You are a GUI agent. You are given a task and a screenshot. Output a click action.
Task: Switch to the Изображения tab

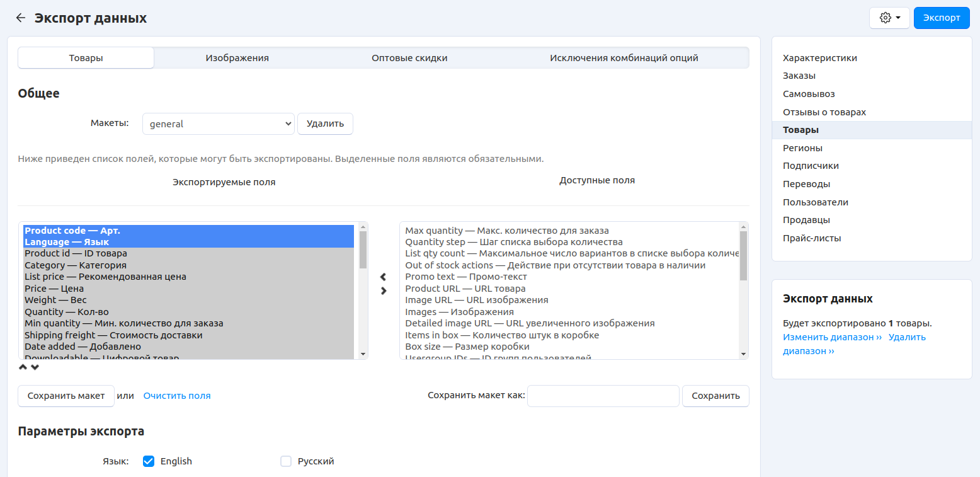237,58
